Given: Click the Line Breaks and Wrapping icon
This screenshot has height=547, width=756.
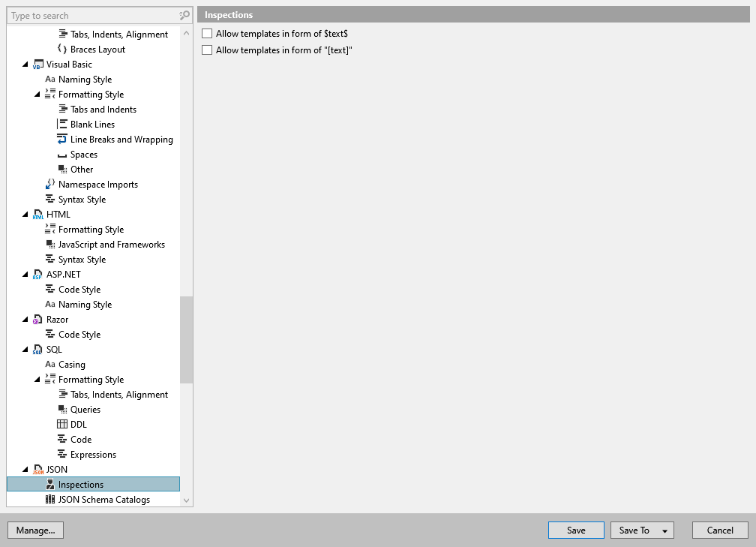Looking at the screenshot, I should (x=62, y=139).
